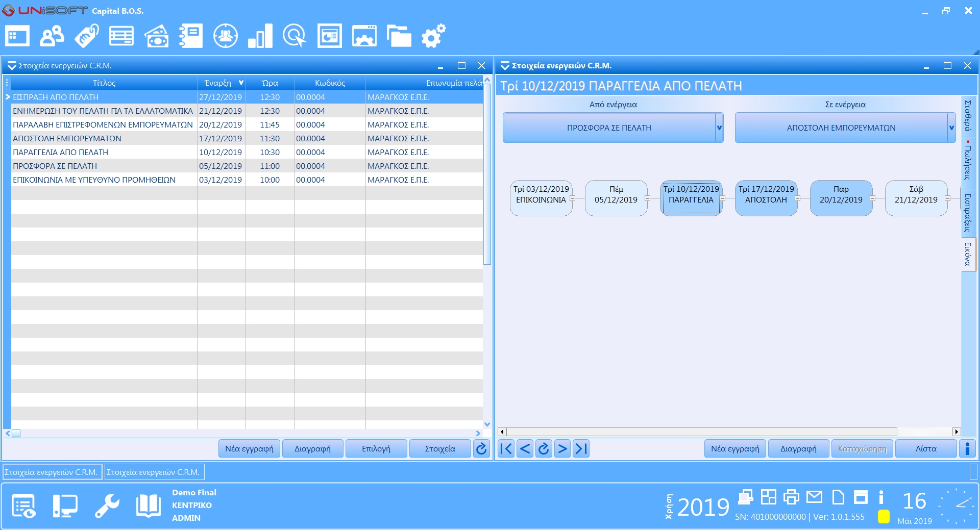This screenshot has height=530, width=980.
Task: Expand the ΑΠΟΣΤΟΛΗ ΕΜΠΟΡΕΥΜΑΤΩΝ dropdown arrow
Action: pos(951,128)
